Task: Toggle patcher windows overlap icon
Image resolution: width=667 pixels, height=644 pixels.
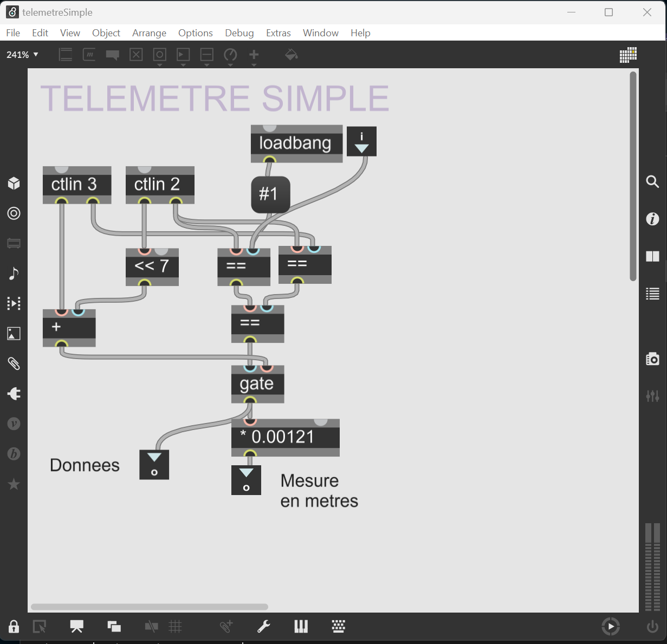Action: [114, 627]
